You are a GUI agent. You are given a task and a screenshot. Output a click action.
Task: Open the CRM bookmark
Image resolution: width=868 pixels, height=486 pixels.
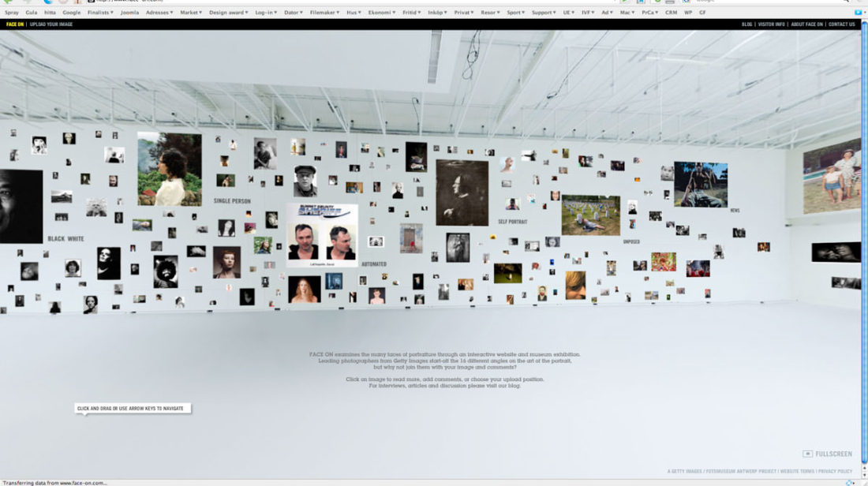(x=671, y=12)
